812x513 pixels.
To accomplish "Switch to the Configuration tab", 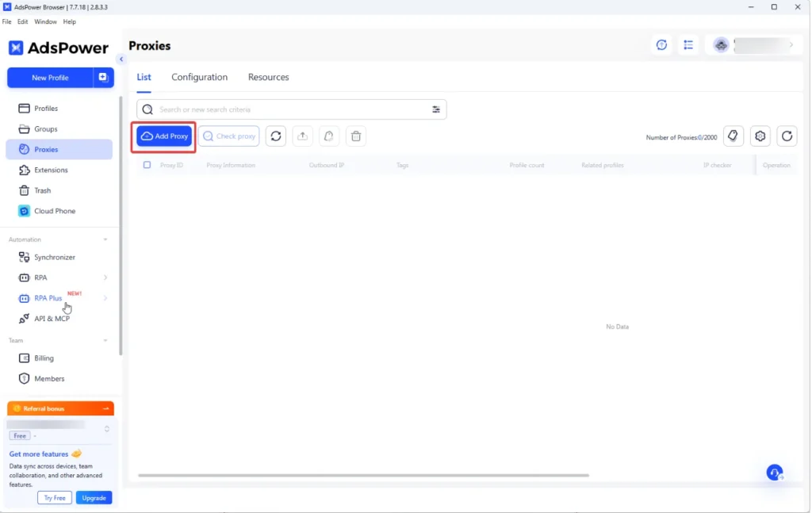I will (199, 77).
